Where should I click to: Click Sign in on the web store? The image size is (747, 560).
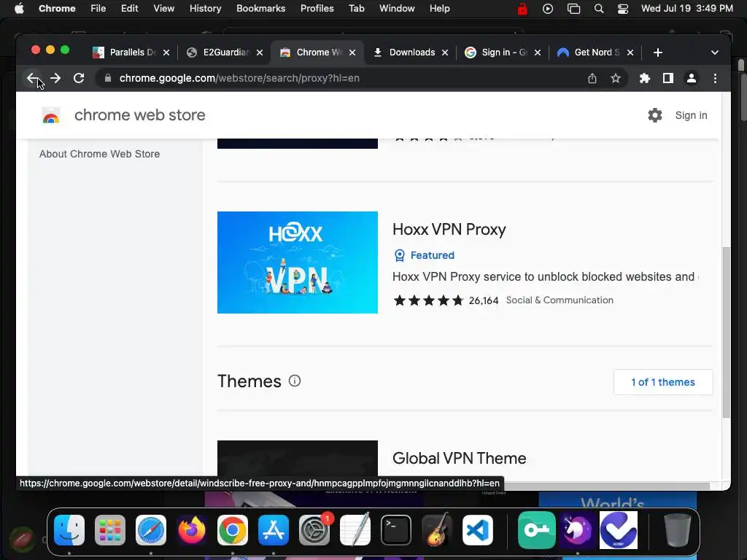(x=691, y=115)
